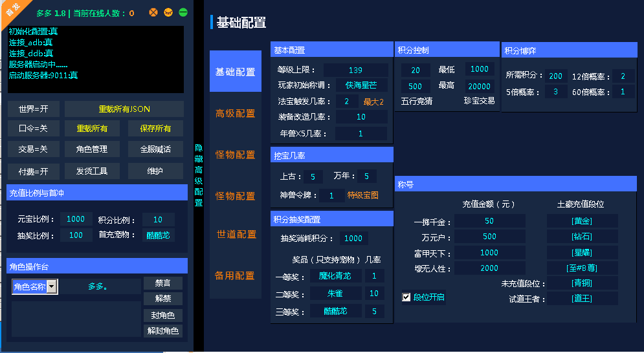Click the 封角色 ban button
The image size is (644, 353).
click(162, 316)
